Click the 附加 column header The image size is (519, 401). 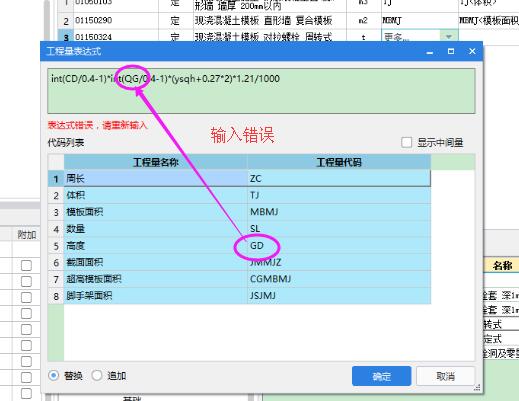(x=27, y=235)
